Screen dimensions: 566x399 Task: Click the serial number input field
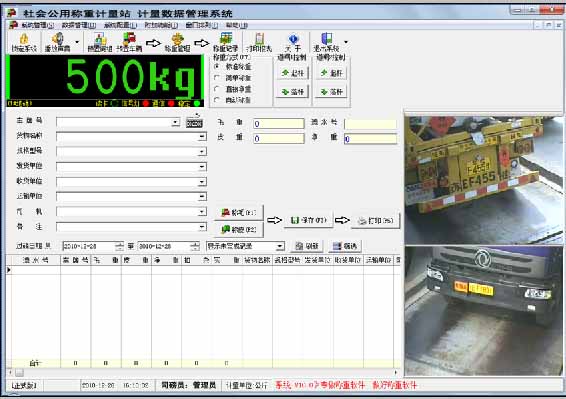(371, 124)
